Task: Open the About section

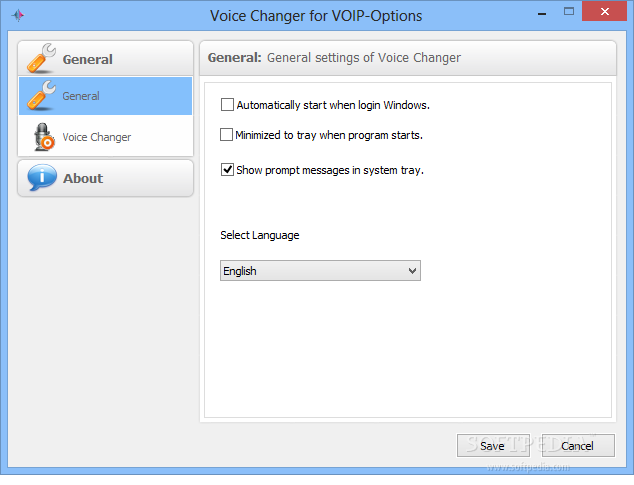Action: pyautogui.click(x=106, y=178)
